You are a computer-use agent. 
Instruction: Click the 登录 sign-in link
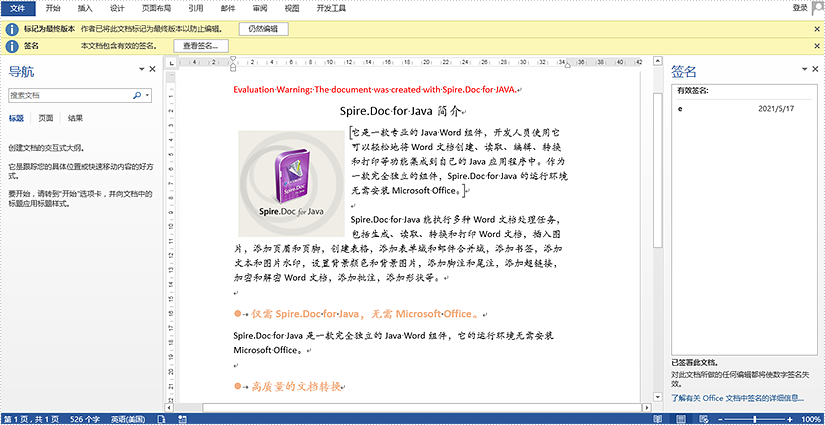tap(800, 8)
